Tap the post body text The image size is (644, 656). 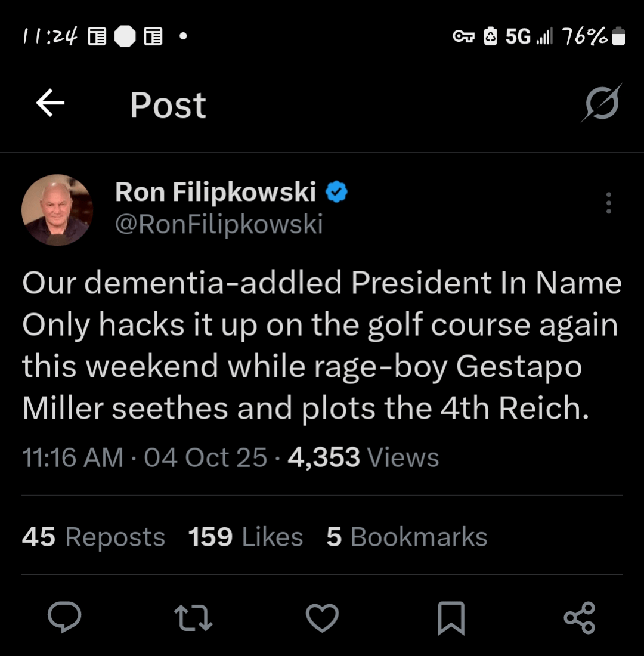pos(321,346)
